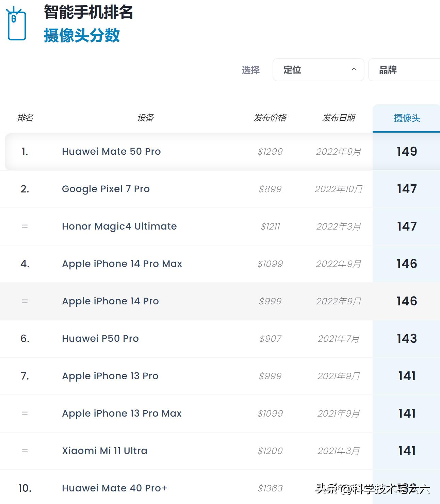Collapse the 定位 dropdown via its chevron

pos(354,70)
